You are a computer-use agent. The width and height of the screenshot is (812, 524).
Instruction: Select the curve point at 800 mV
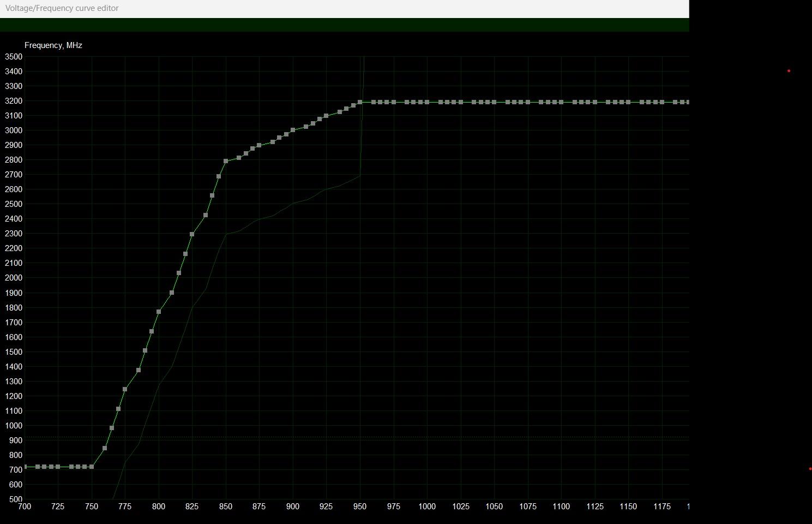pyautogui.click(x=159, y=312)
